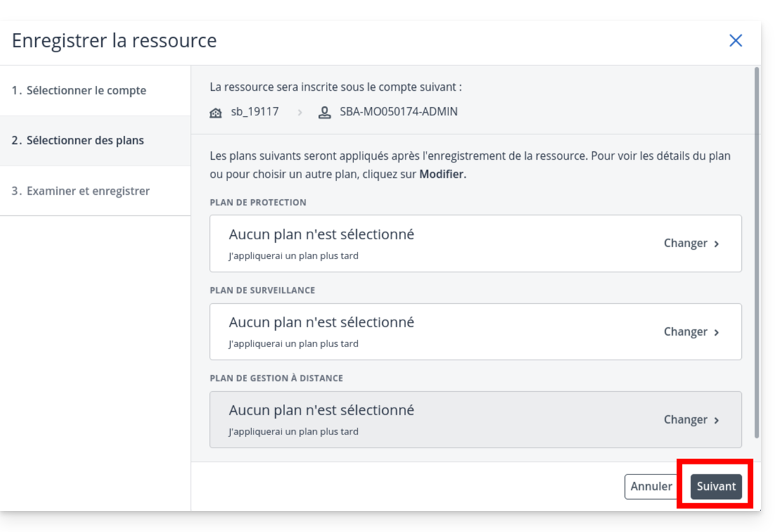This screenshot has width=782, height=532.
Task: Select the surveillance plan card title
Action: [321, 323]
